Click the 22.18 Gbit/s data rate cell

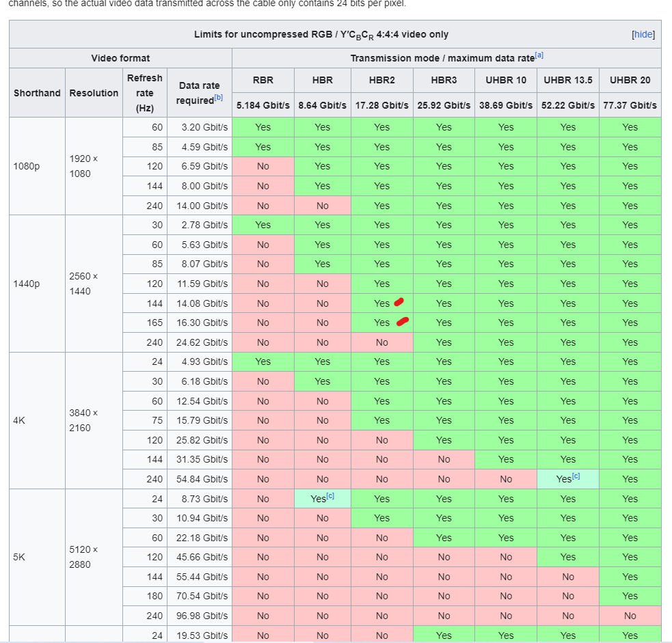tap(200, 538)
